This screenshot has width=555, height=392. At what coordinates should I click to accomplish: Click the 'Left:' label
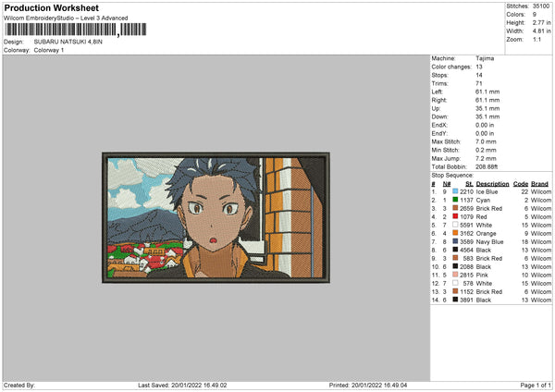click(x=437, y=92)
